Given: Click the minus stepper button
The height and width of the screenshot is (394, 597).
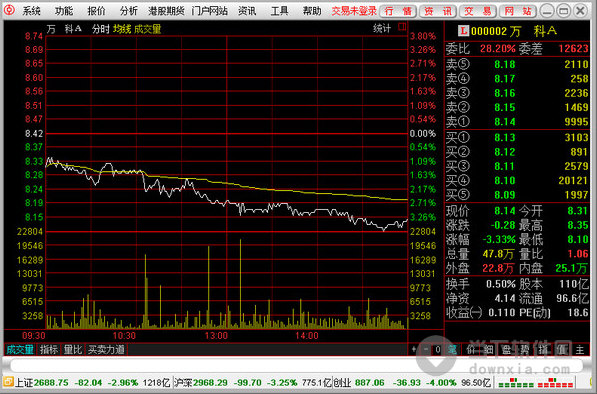Looking at the screenshot, I should pyautogui.click(x=426, y=349).
